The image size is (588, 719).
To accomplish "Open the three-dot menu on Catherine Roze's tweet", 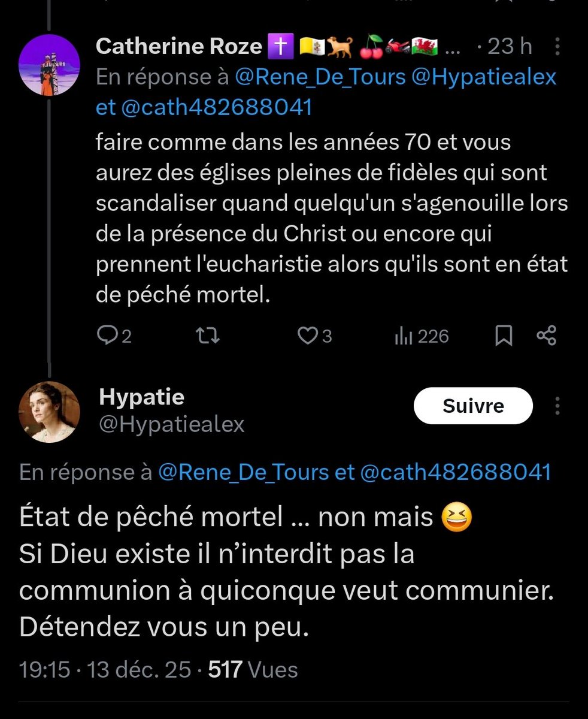I will 558,47.
